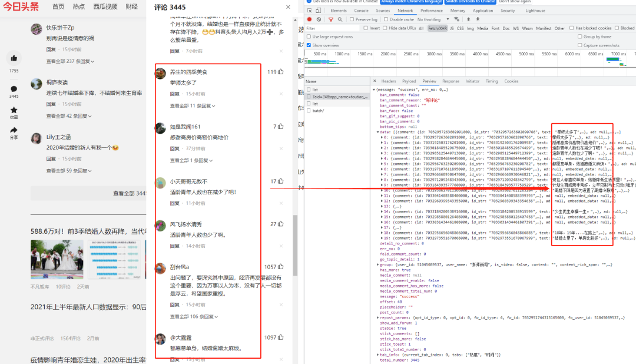Toggle the DevTools device toolbar icon
The height and width of the screenshot is (364, 636).
click(x=319, y=11)
